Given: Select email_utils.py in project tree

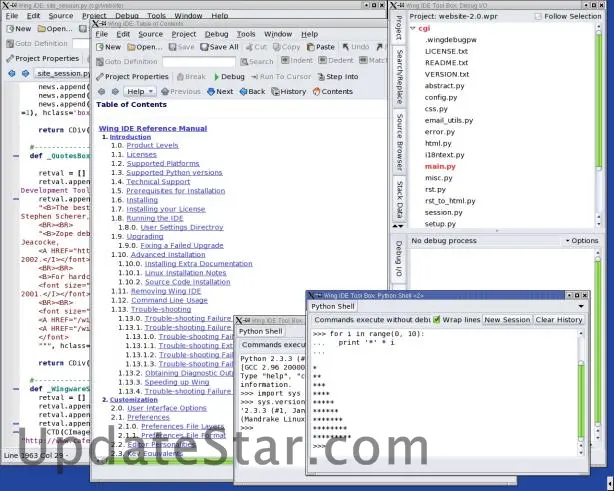Looking at the screenshot, I should [x=449, y=120].
